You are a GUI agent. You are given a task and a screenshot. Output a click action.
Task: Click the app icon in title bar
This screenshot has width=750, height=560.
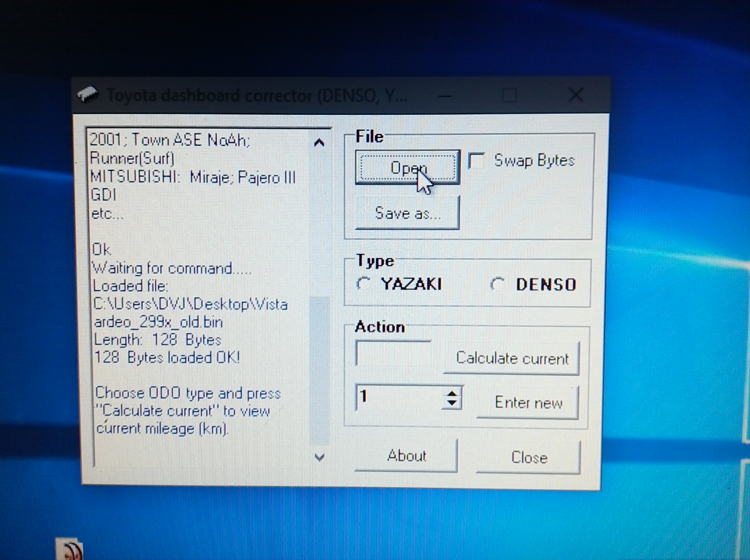pos(88,95)
